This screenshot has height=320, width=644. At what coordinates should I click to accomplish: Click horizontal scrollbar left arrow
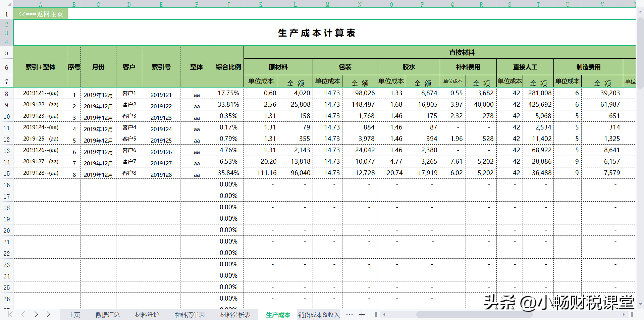click(384, 315)
